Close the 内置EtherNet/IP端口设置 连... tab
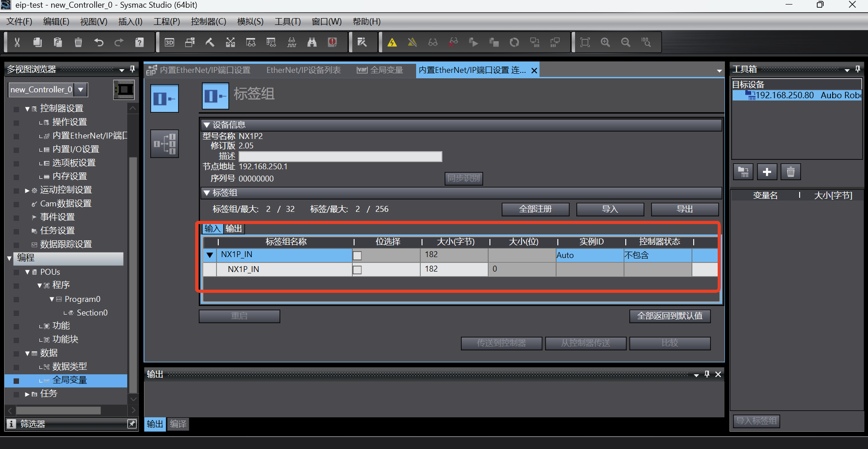 point(534,71)
